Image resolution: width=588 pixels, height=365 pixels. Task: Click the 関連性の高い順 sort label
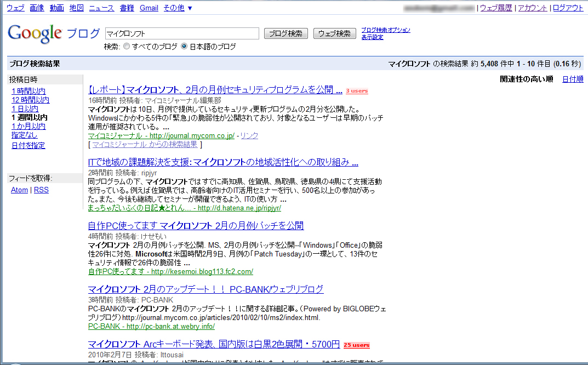(527, 79)
